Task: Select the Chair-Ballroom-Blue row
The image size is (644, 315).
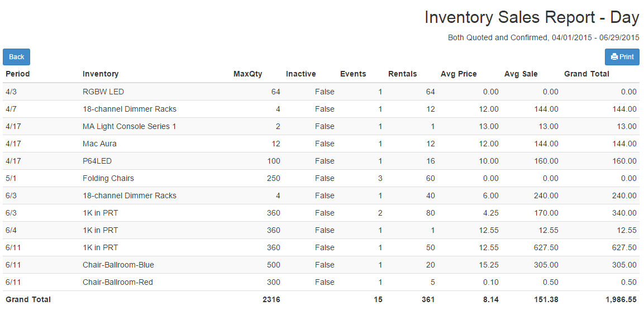Action: [x=321, y=265]
